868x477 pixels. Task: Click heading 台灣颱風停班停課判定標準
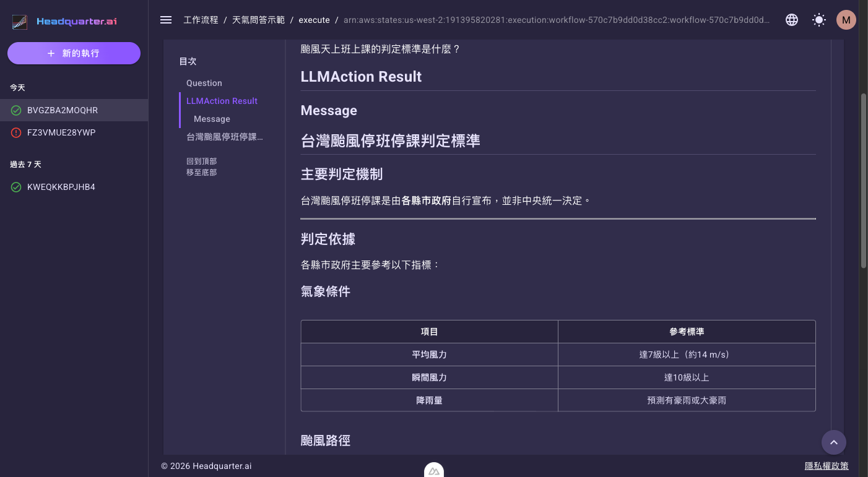tap(390, 141)
